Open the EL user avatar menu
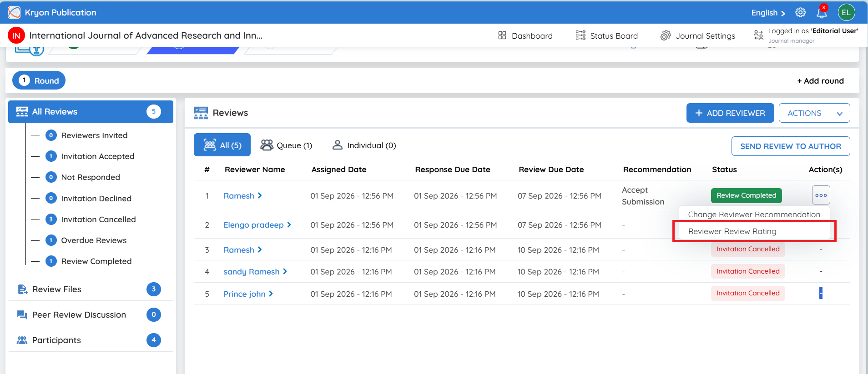868x374 pixels. (846, 12)
